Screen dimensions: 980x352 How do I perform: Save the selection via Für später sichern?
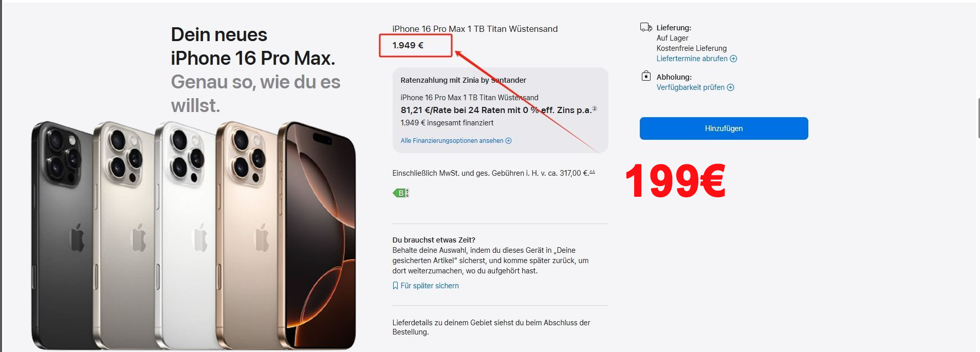coord(430,286)
